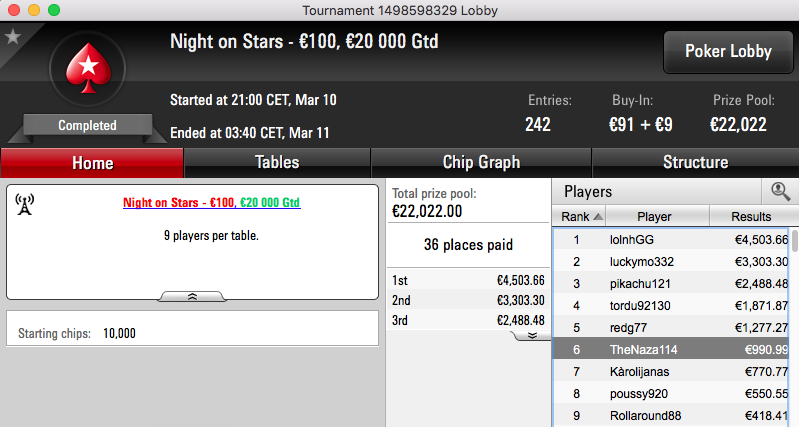The height and width of the screenshot is (427, 799).
Task: Click the broadcast antenna icon
Action: [x=24, y=204]
